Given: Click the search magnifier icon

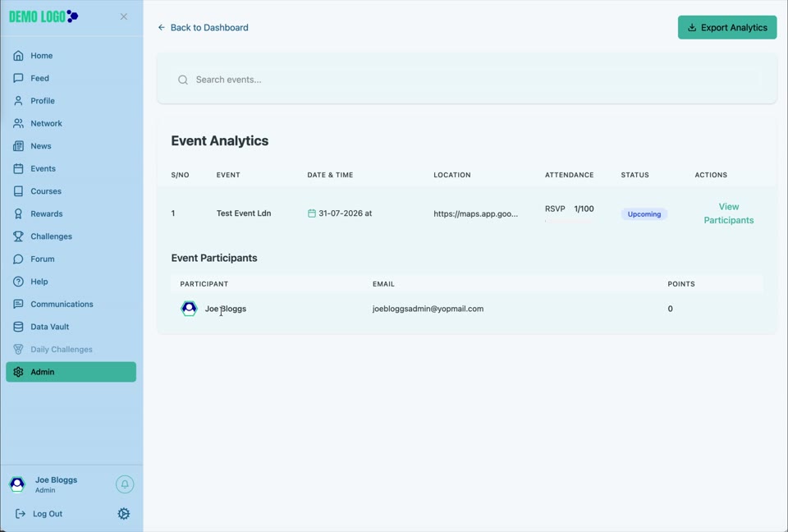Looking at the screenshot, I should 183,80.
